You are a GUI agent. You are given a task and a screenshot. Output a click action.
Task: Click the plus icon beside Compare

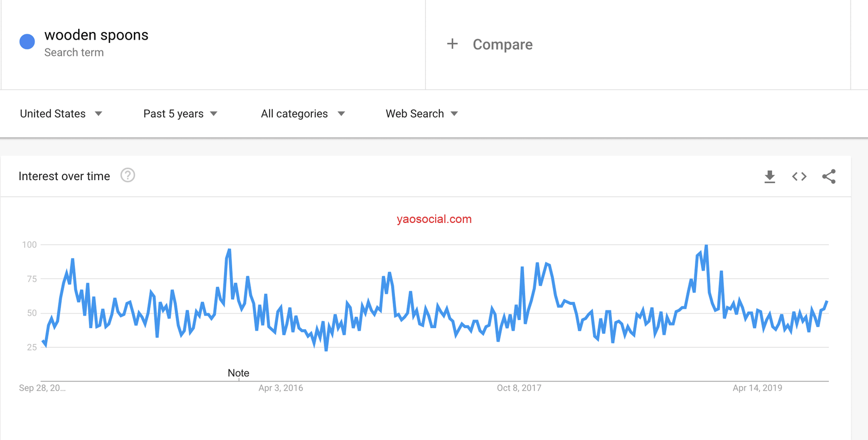452,44
